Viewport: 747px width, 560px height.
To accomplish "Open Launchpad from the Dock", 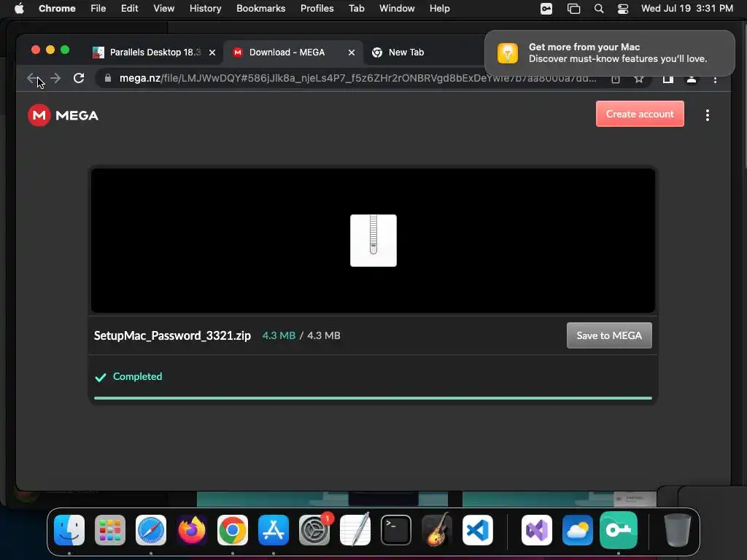I will [110, 530].
